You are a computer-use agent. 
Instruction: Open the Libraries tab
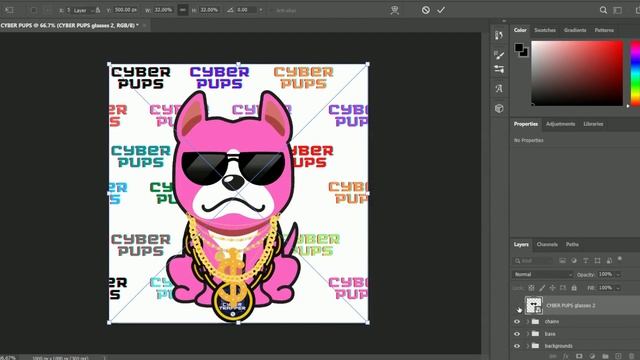click(593, 124)
